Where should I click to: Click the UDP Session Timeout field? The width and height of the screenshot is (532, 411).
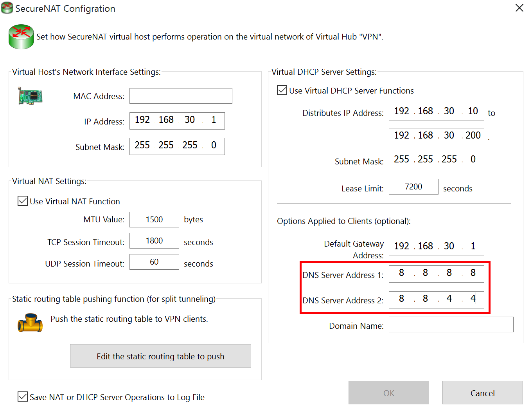pos(154,262)
